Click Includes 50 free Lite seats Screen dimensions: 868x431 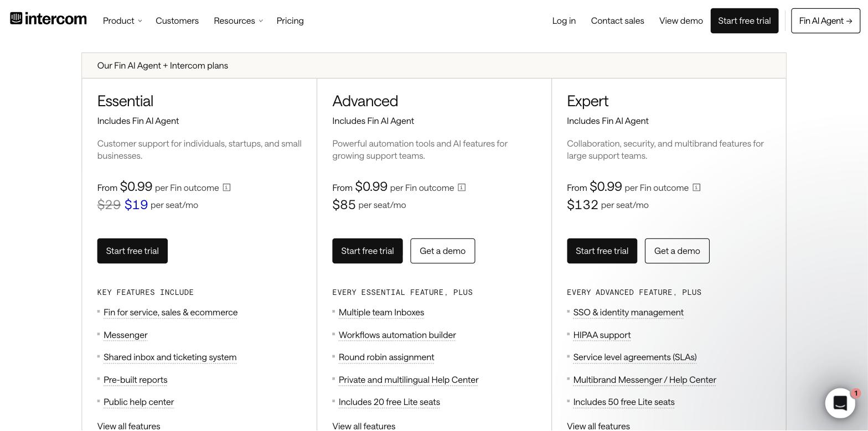click(x=624, y=402)
